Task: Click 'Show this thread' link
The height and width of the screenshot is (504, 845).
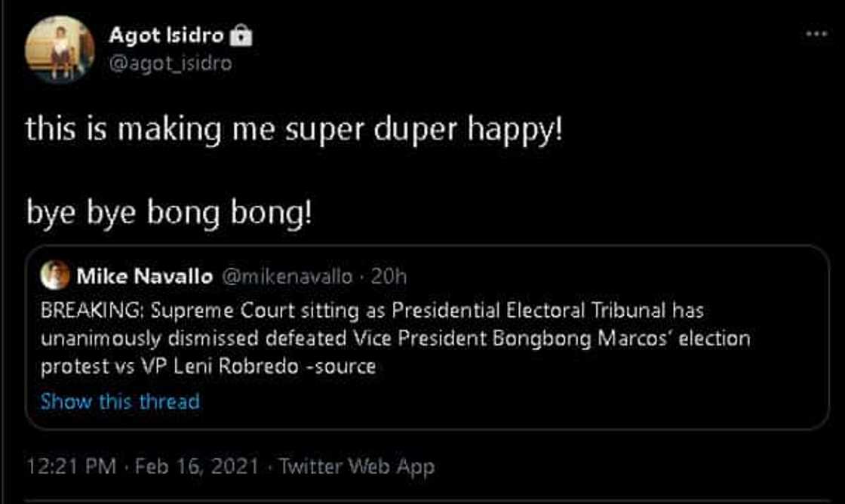Action: [x=120, y=401]
